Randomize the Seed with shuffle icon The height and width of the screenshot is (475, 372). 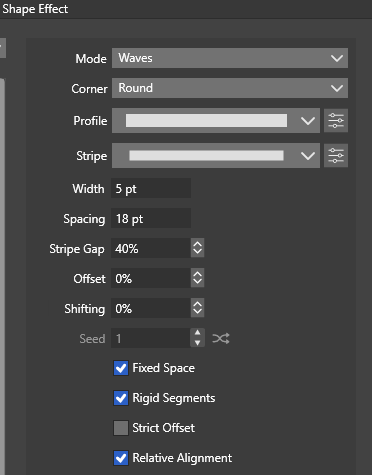[x=221, y=339]
